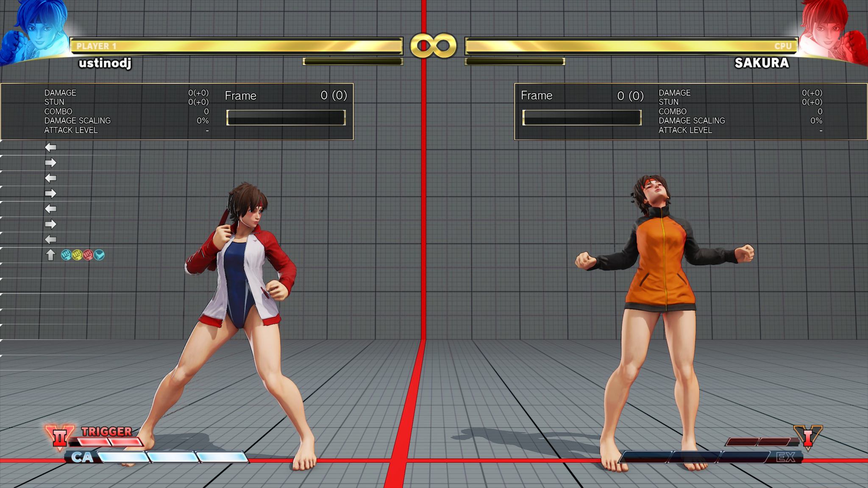Click the light kick foot icon

tap(99, 255)
